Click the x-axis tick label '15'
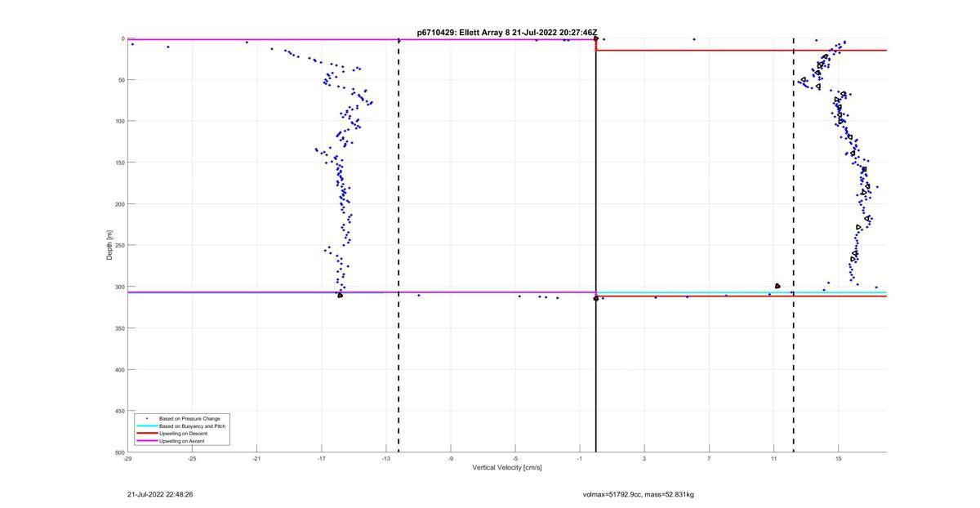980x508 pixels. (x=838, y=459)
